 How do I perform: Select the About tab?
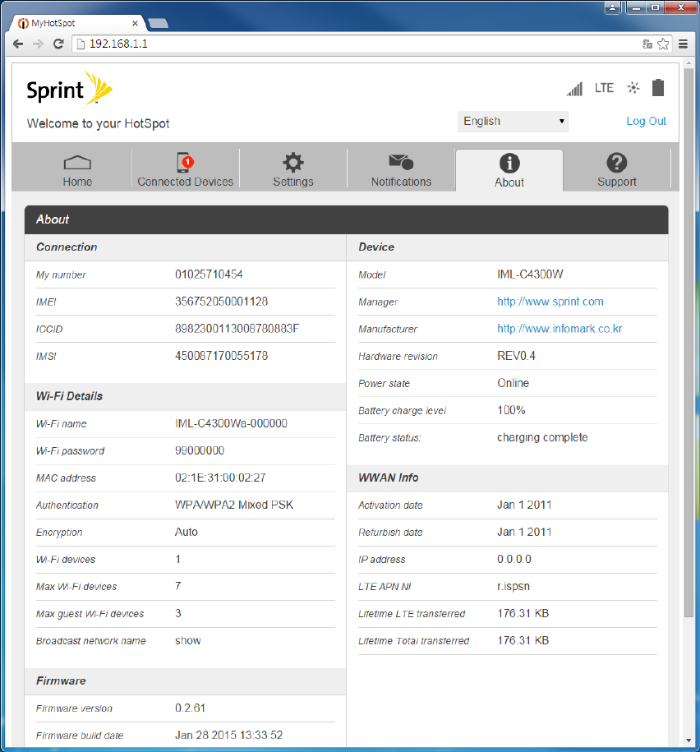509,170
